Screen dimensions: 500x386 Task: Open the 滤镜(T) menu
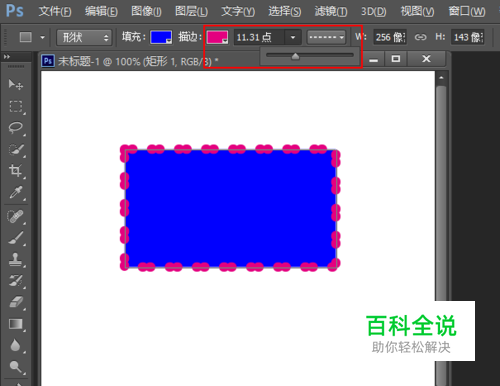331,11
